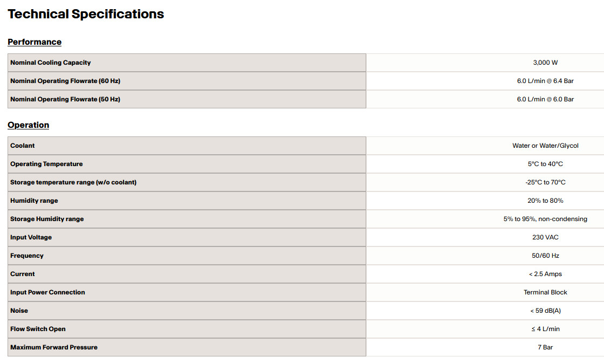
Task: Click the Performance section heading
Action: 35,42
